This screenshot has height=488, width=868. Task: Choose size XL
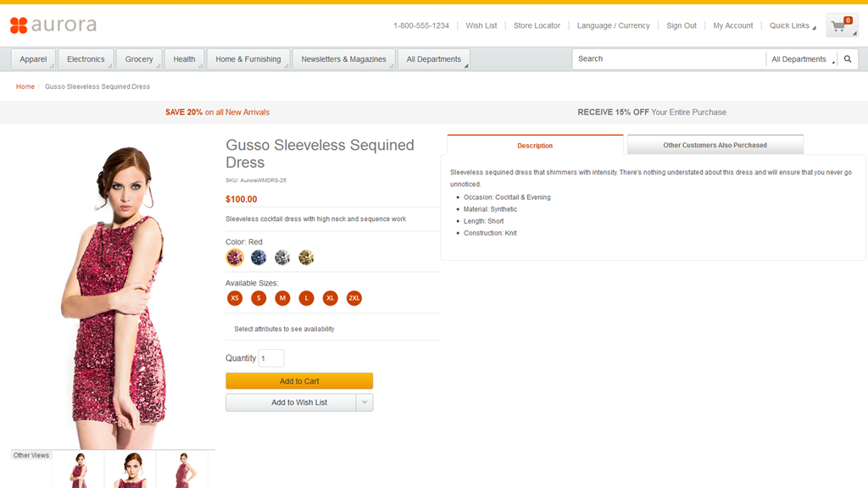330,298
